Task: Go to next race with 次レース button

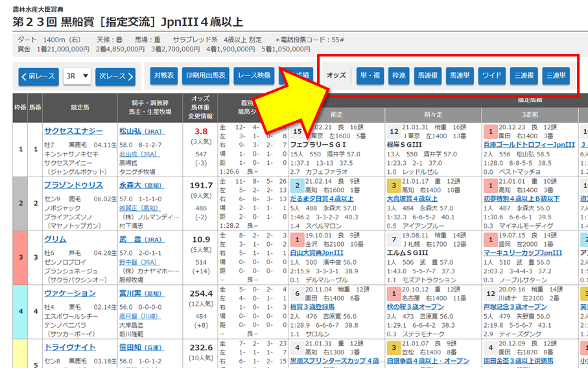Action: click(x=116, y=76)
